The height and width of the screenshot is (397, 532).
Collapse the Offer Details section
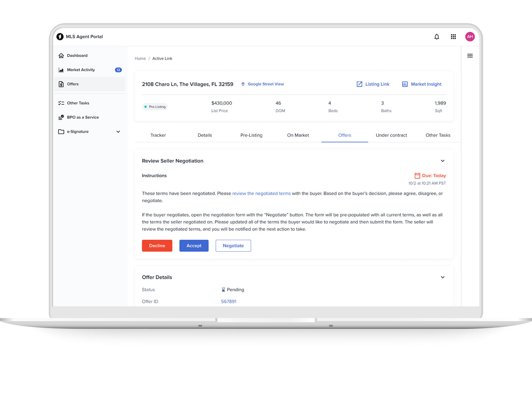(443, 277)
